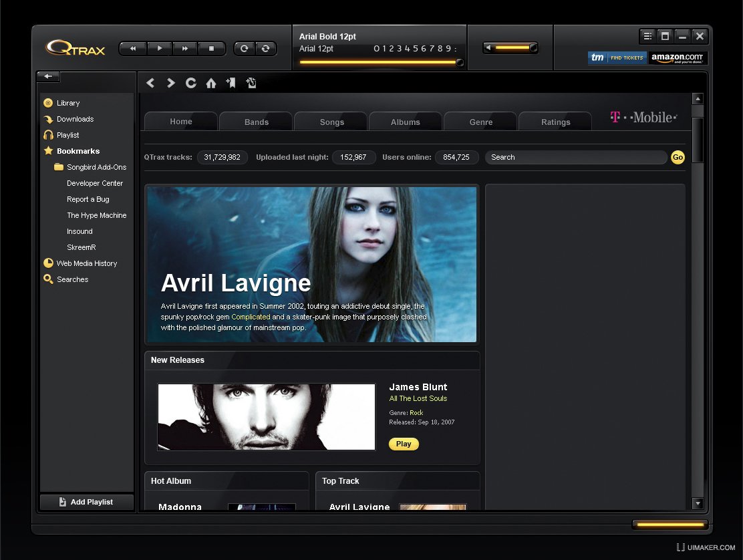Click the Add Playlist button

coord(87,502)
